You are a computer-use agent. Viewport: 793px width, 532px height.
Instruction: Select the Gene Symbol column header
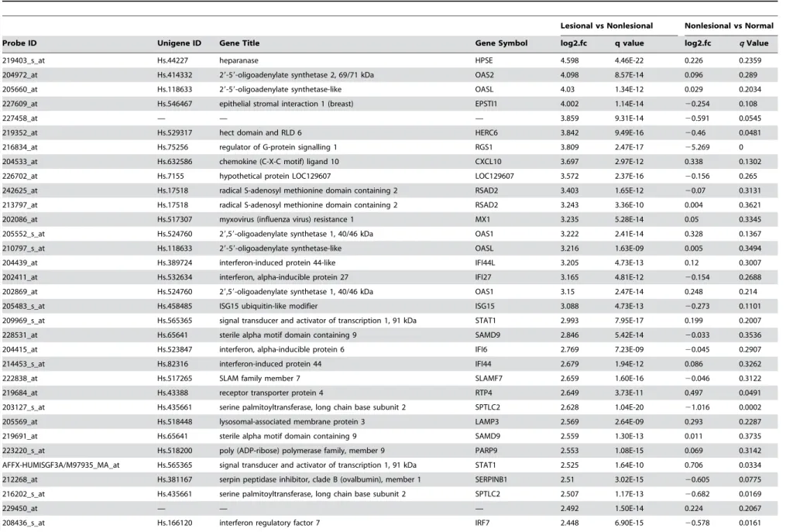pyautogui.click(x=501, y=43)
